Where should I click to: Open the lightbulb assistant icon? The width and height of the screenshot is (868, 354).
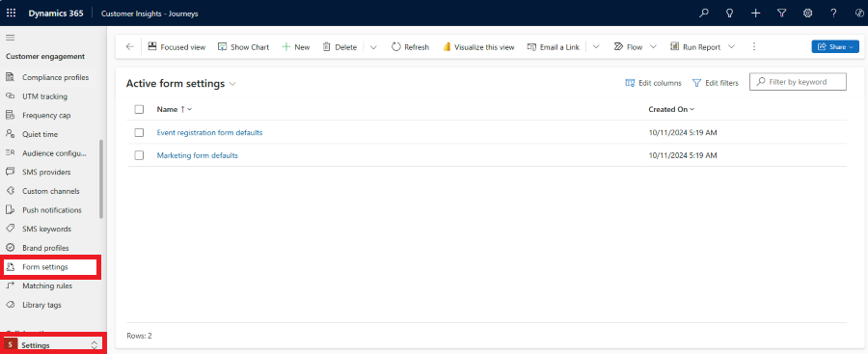click(x=730, y=14)
